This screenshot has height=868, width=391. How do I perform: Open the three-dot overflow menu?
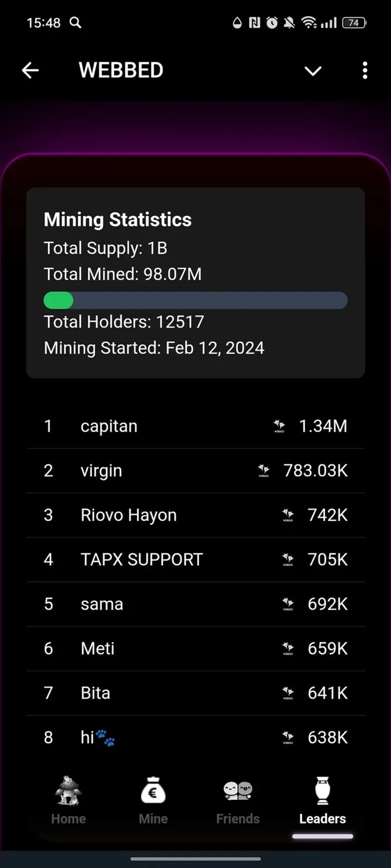point(365,71)
